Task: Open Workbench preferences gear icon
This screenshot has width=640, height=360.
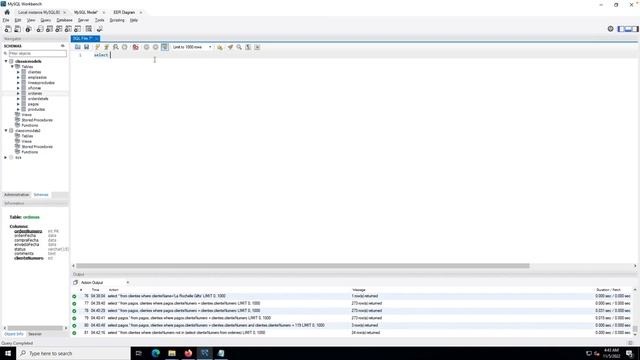Action: [x=610, y=29]
